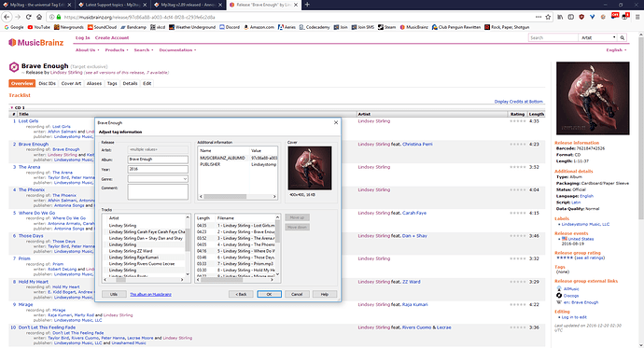The height and width of the screenshot is (348, 644).
Task: Open the Firefox hamburger menu
Action: pyautogui.click(x=637, y=17)
